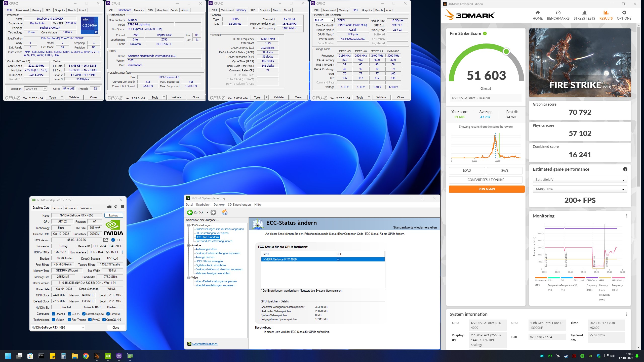Toggle the Ray Tracing checkbox
Viewport: 644px width, 362px height.
(x=69, y=320)
